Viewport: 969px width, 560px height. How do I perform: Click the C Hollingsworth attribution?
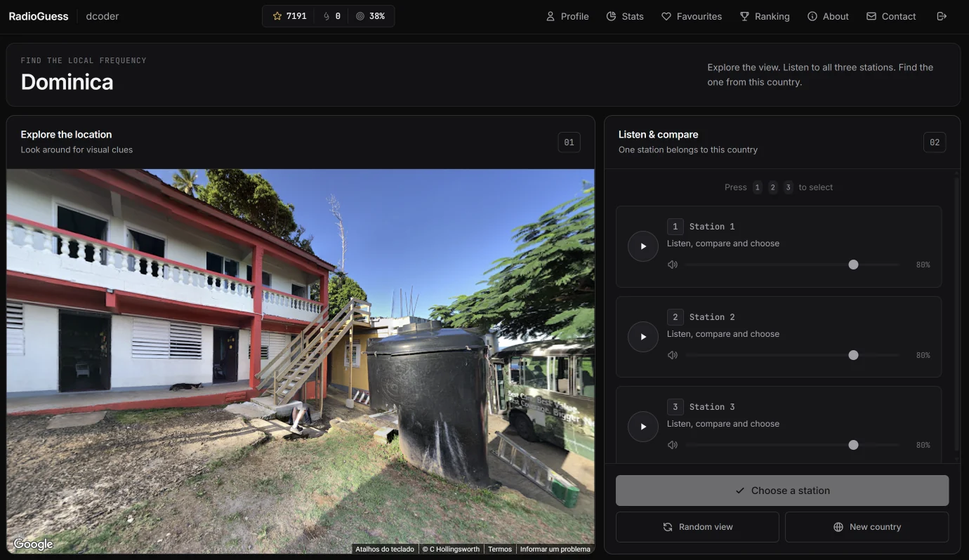(x=451, y=549)
